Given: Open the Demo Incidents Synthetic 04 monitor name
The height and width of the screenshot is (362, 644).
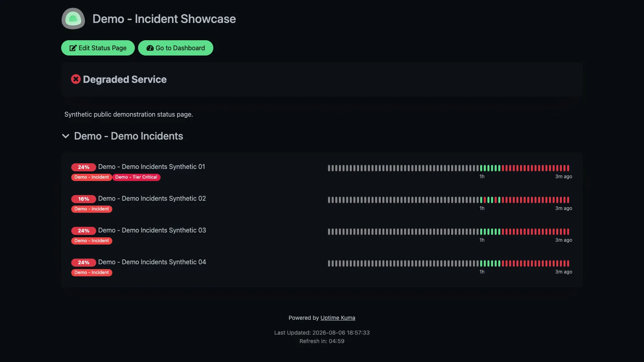Looking at the screenshot, I should (152, 262).
